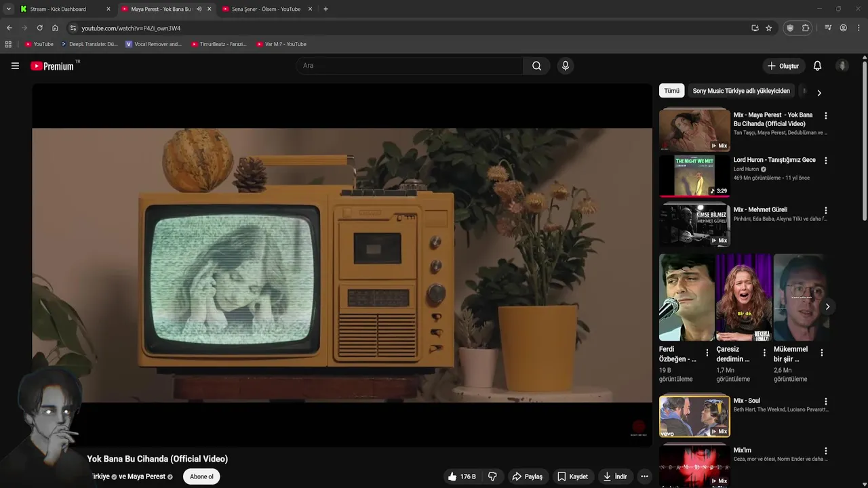Open Vocal Remover bookmark
This screenshot has width=868, height=488.
pos(154,44)
